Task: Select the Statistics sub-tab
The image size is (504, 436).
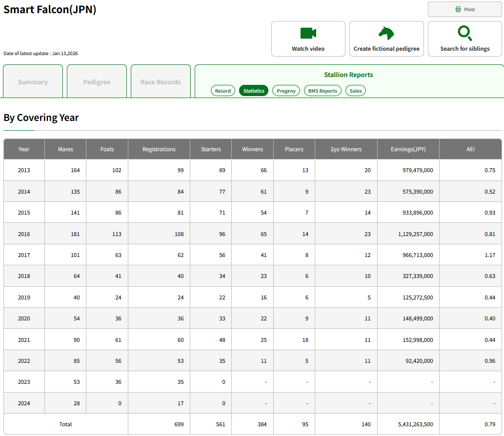Action: point(254,91)
